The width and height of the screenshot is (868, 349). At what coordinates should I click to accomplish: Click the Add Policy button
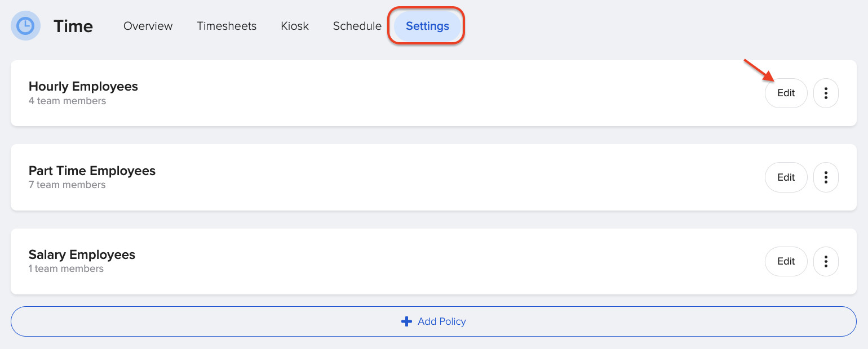pyautogui.click(x=433, y=321)
